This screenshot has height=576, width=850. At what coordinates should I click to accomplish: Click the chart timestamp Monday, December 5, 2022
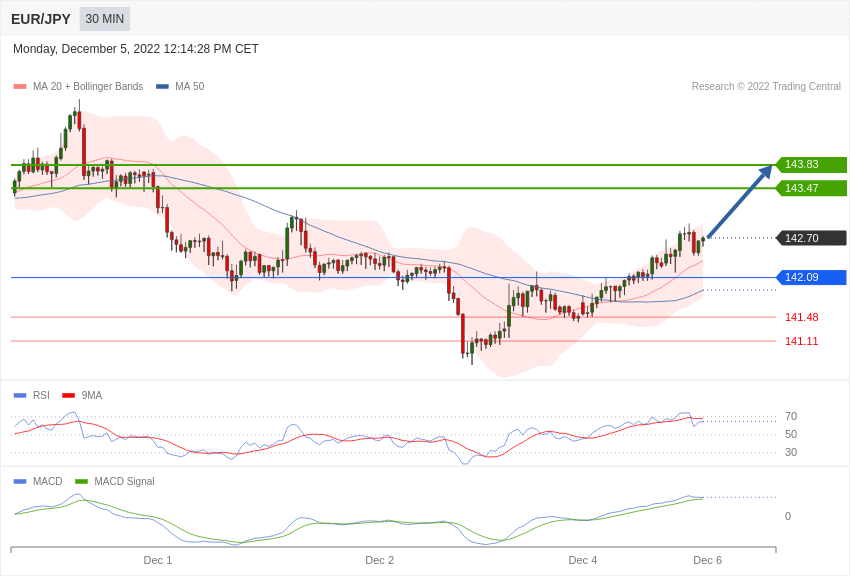click(136, 49)
